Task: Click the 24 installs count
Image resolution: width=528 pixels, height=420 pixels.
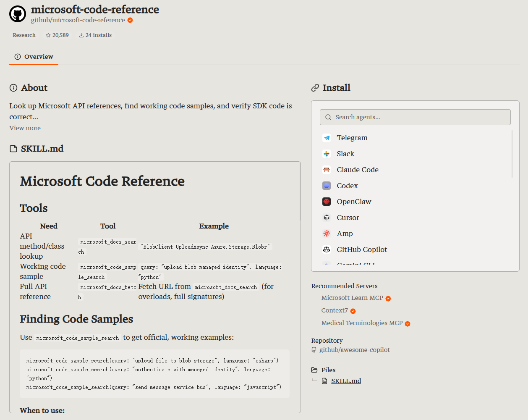Action: pyautogui.click(x=99, y=35)
